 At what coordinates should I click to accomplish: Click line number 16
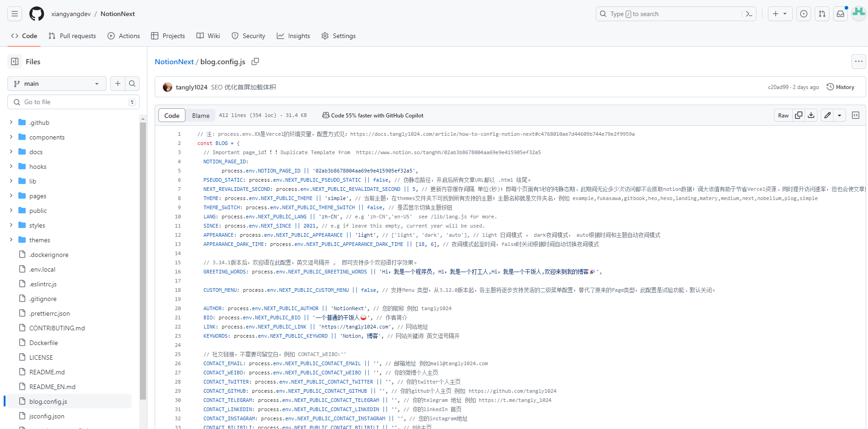[178, 272]
